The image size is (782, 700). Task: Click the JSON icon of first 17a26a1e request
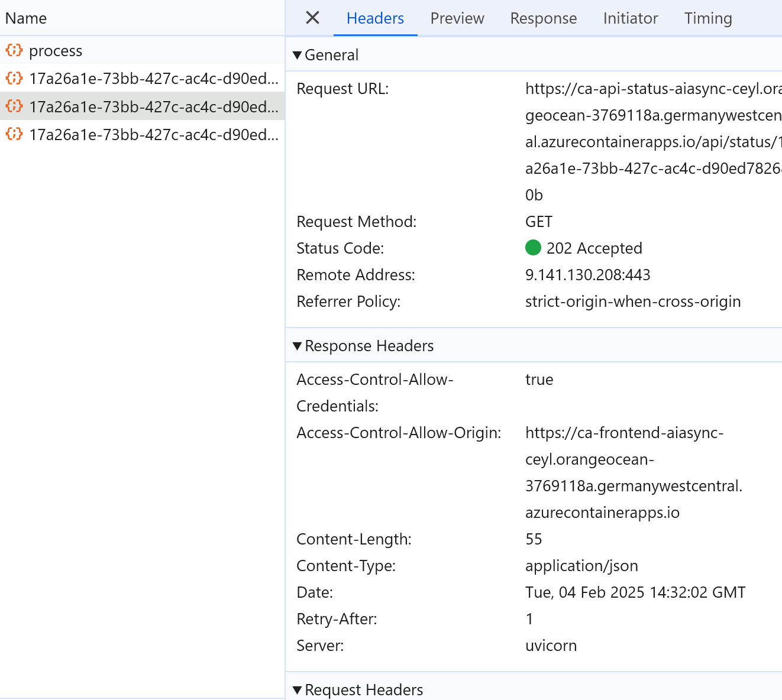coord(14,78)
